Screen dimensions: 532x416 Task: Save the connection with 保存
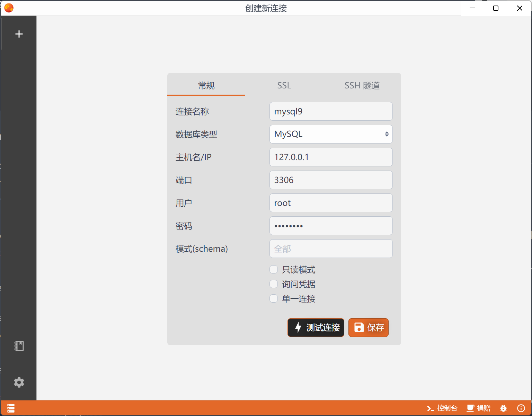click(368, 328)
